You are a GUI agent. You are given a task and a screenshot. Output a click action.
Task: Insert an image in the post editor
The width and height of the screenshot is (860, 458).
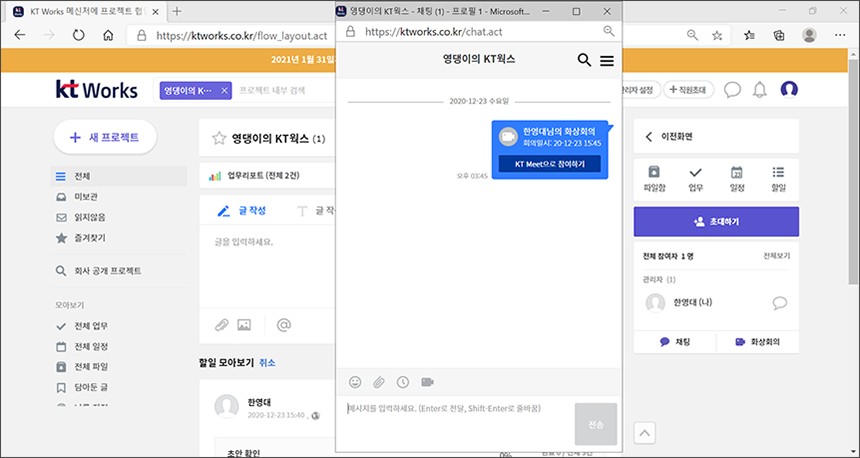click(244, 325)
